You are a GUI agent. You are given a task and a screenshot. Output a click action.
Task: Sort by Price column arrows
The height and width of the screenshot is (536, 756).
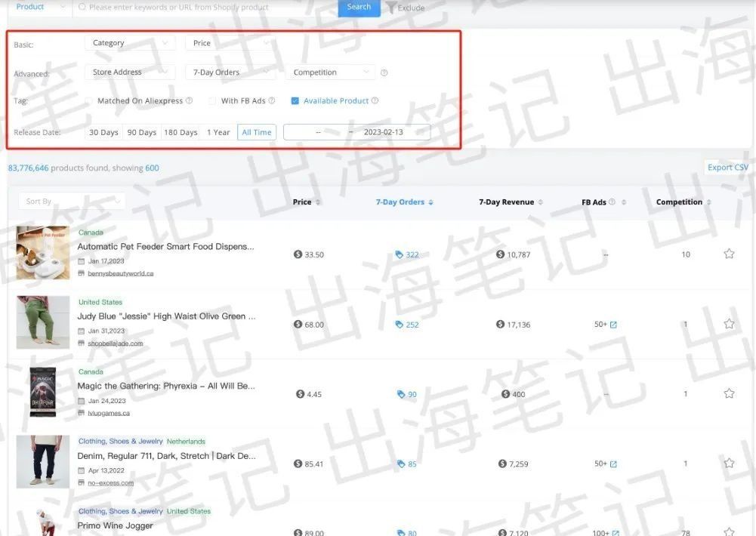click(x=318, y=202)
